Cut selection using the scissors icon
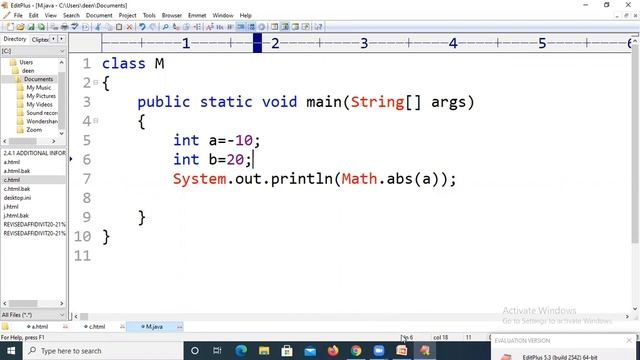This screenshot has height=360, width=640. pyautogui.click(x=98, y=27)
